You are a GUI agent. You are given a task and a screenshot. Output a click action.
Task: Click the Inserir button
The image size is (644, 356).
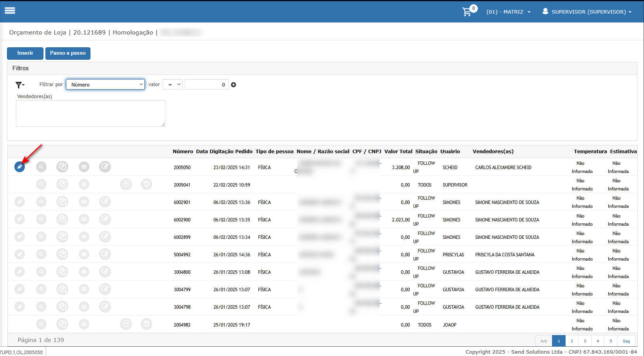pyautogui.click(x=25, y=53)
